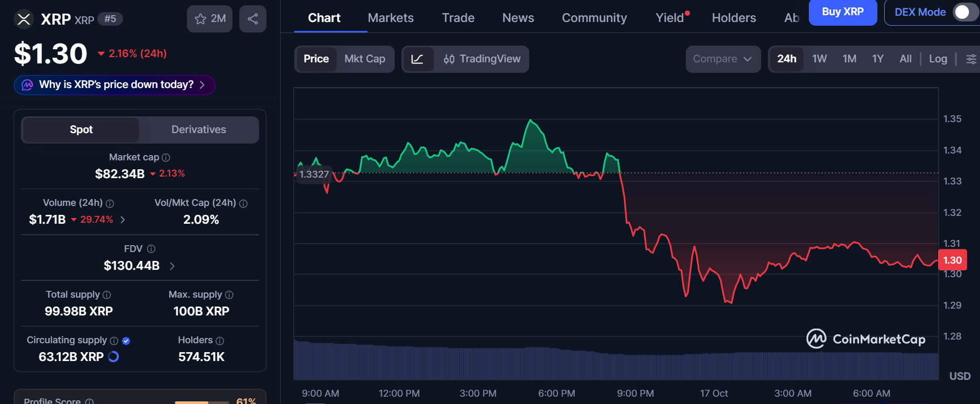The width and height of the screenshot is (980, 404).
Task: Expand Volume (24h) details chevron
Action: click(x=123, y=220)
